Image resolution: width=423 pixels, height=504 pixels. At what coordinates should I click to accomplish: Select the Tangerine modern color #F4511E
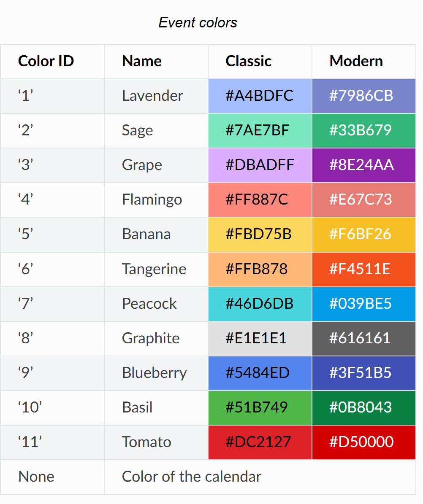pyautogui.click(x=363, y=269)
